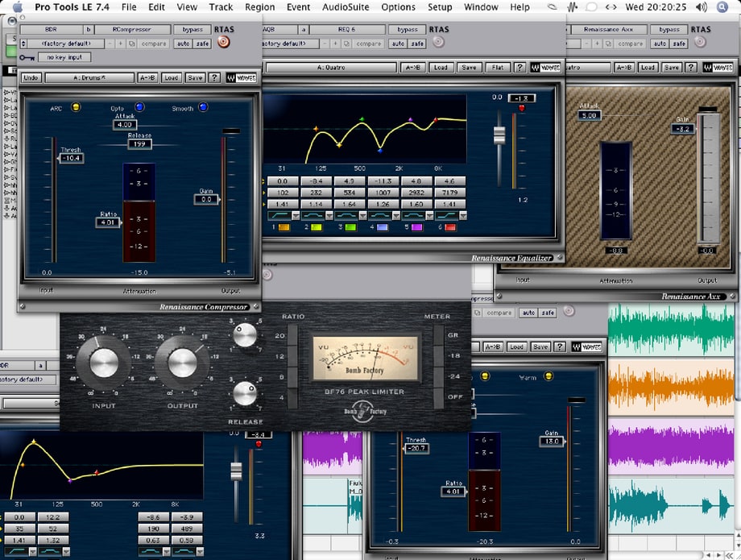Screen dimensions: 741x560
Task: Open the AudioSuite menu
Action: 346,7
